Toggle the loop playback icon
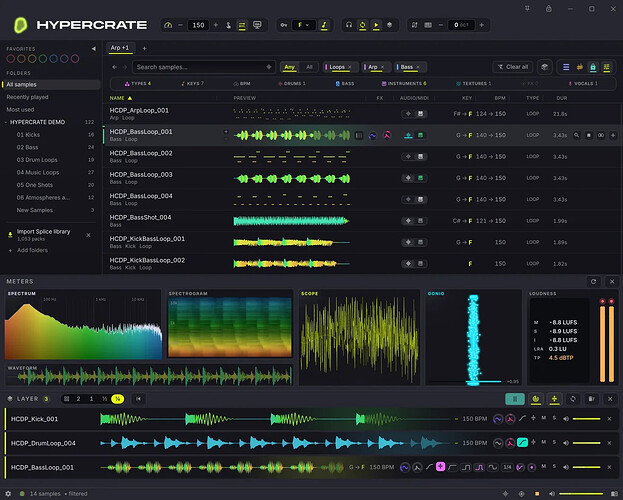 [362, 25]
